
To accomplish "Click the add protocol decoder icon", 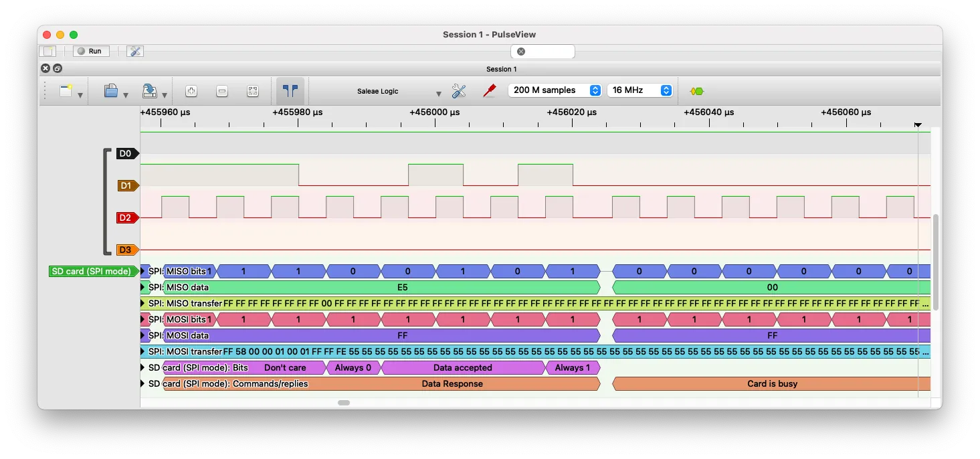I will point(697,91).
